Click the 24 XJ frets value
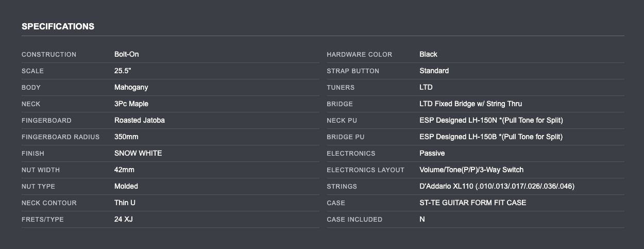 point(124,219)
